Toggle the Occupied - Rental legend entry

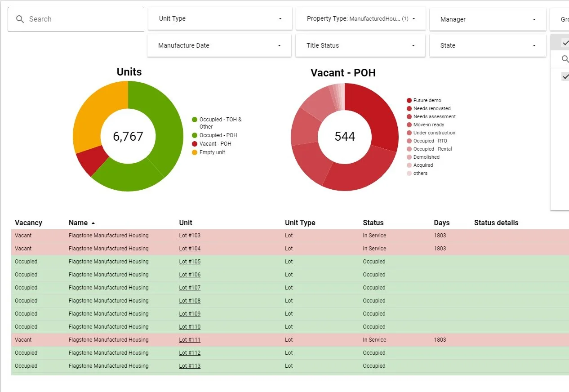[x=409, y=149]
